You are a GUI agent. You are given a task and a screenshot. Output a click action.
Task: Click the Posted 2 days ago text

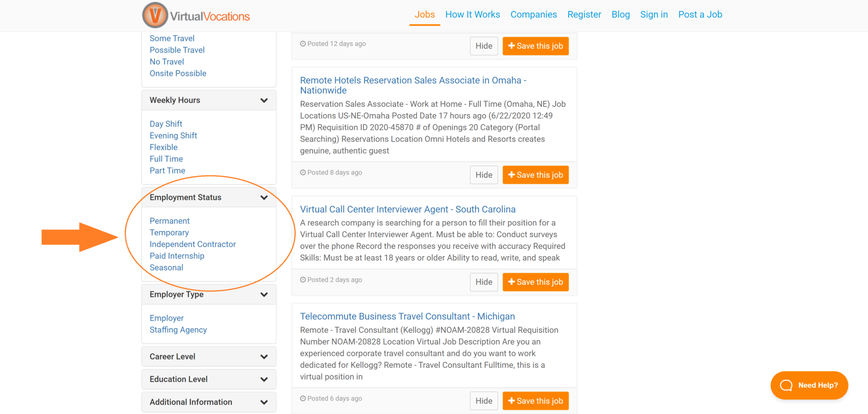click(x=334, y=280)
